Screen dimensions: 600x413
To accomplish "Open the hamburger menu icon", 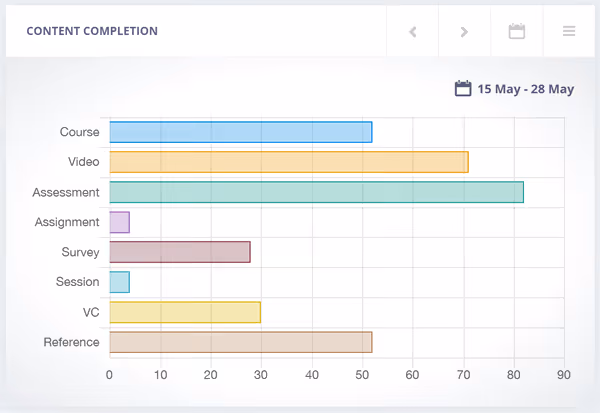I will (x=569, y=31).
